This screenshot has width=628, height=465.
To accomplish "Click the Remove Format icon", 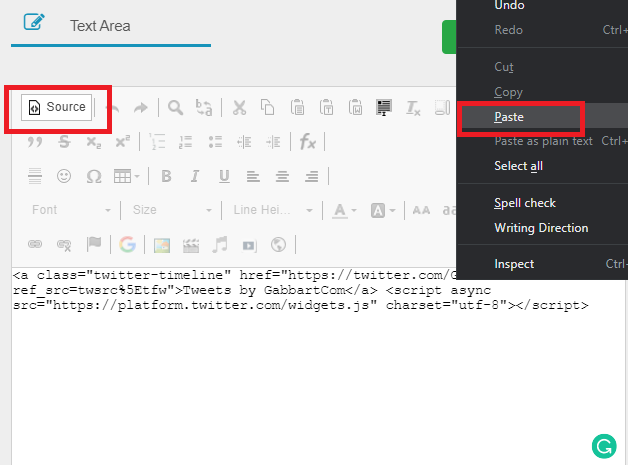I will point(413,108).
